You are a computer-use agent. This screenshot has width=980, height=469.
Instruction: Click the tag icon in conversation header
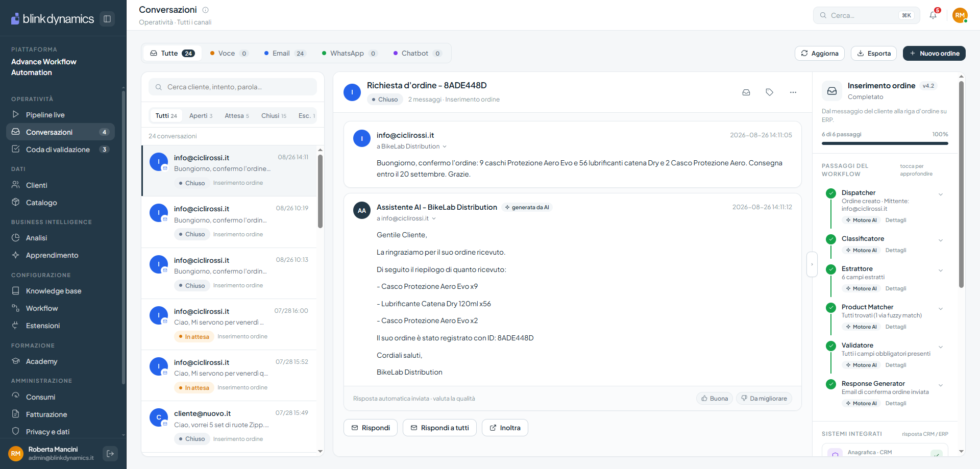[x=770, y=92]
